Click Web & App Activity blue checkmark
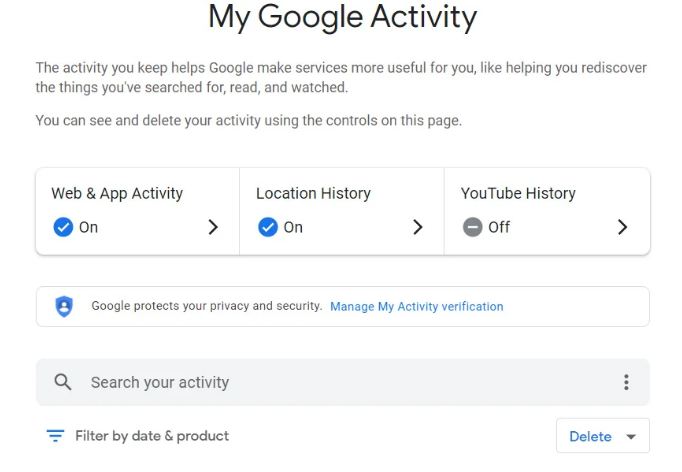The image size is (682, 472). click(x=63, y=227)
